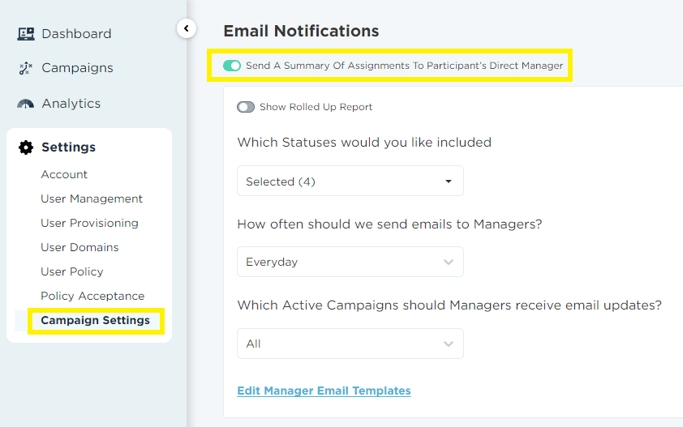Click the Dashboard monitor icon
Viewport: 683px width, 427px height.
[x=26, y=34]
